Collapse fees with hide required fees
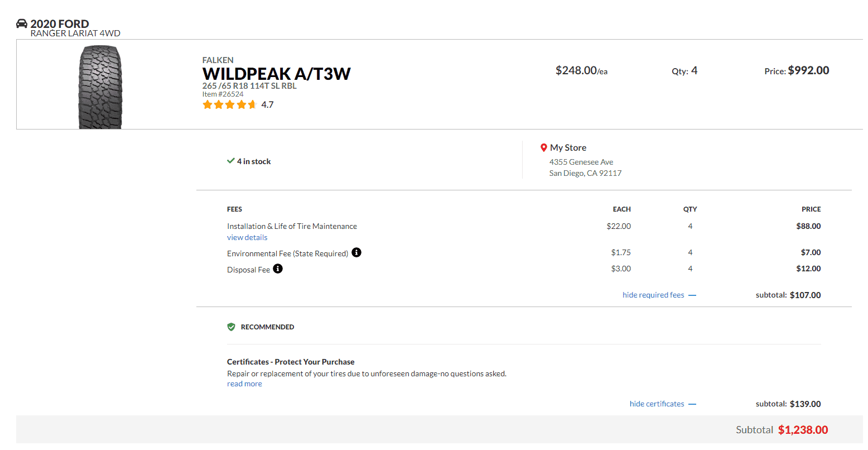This screenshot has height=450, width=868. click(x=659, y=295)
